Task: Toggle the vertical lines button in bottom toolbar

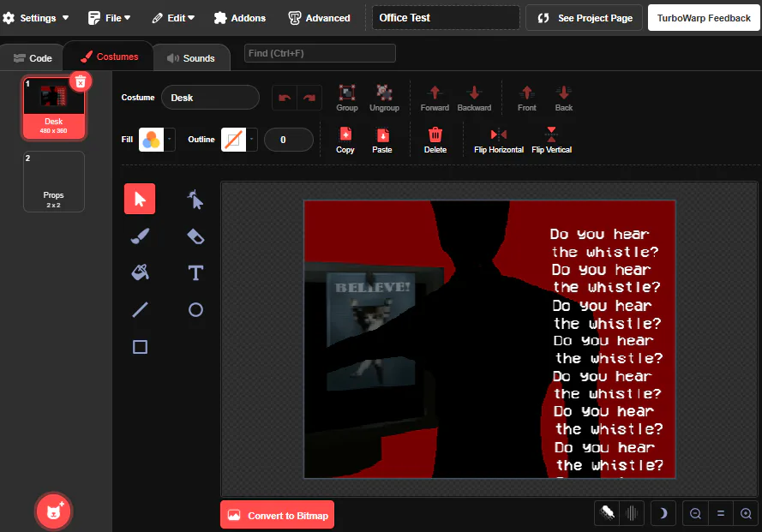Action: [632, 513]
